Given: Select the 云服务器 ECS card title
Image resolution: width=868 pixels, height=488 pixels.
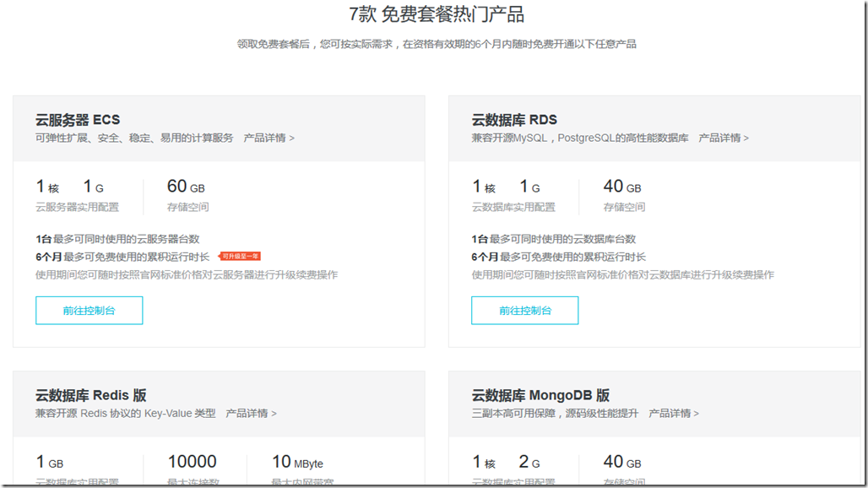Looking at the screenshot, I should tap(78, 120).
